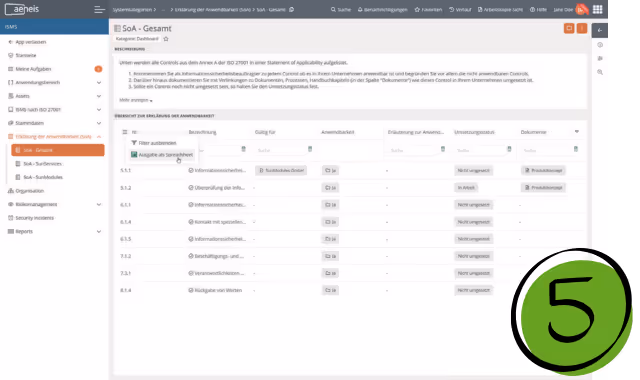
Task: Open Meine Aufgaben in sidebar
Action: pyautogui.click(x=29, y=69)
